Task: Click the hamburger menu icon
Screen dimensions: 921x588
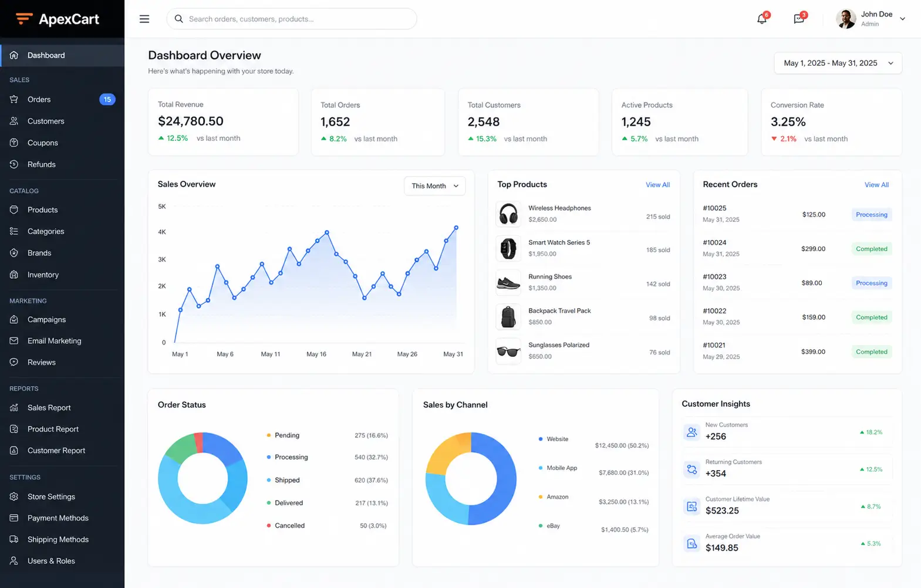Action: pos(144,19)
